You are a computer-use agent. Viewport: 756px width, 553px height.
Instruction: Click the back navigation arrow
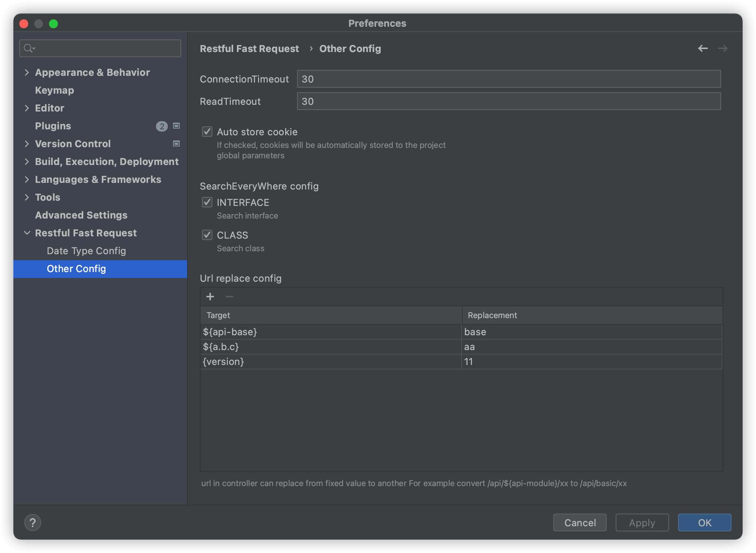click(703, 48)
